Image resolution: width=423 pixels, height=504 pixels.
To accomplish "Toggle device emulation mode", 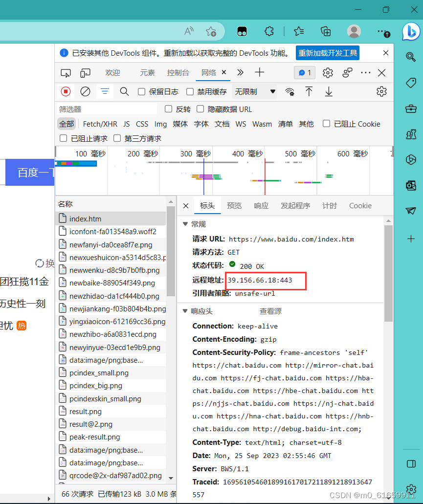I will coord(85,72).
